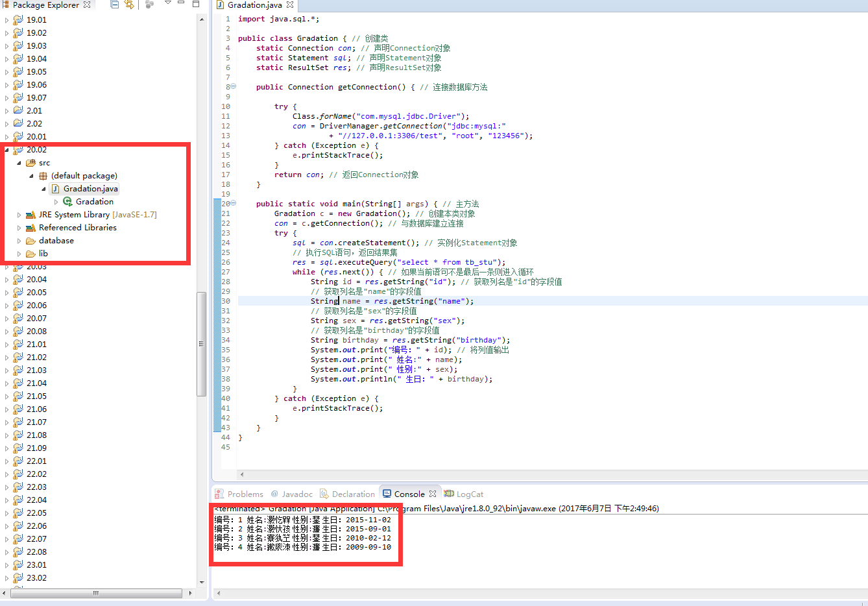Select the Console tab
Image resolution: width=868 pixels, height=606 pixels.
point(409,494)
